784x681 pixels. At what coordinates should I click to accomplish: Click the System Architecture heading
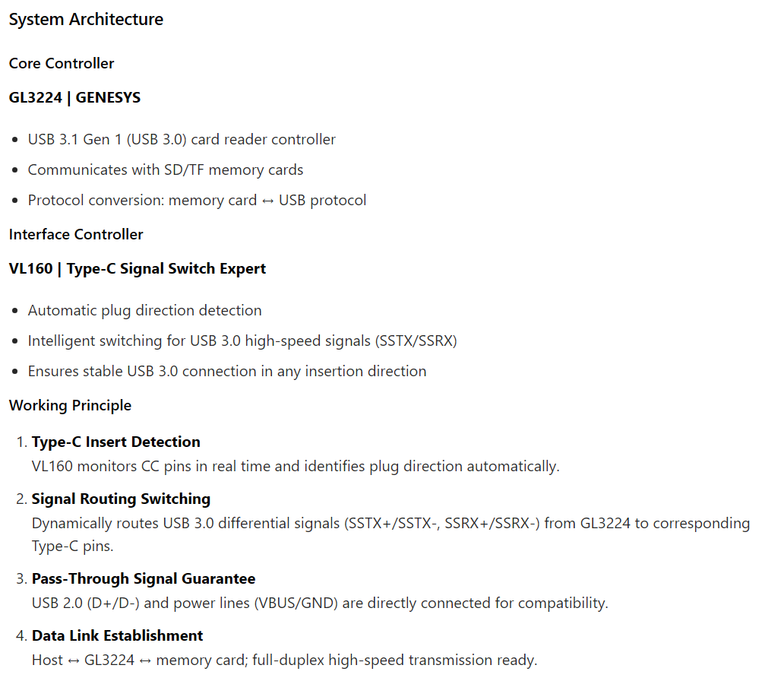tap(86, 20)
